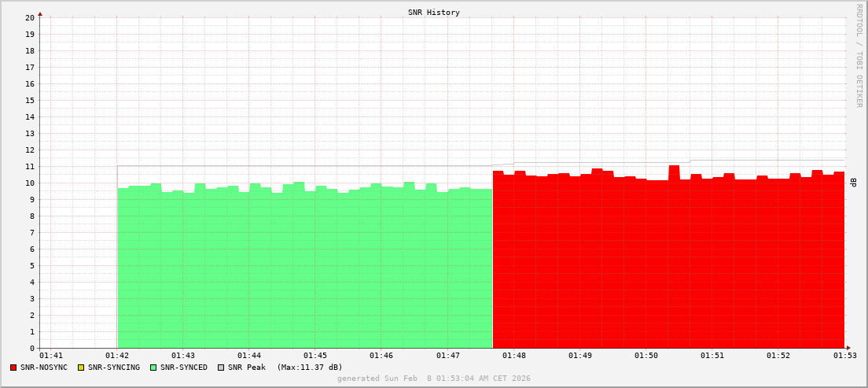
Task: Click the red SNR-NOSYNC legend swatch
Action: click(x=13, y=368)
